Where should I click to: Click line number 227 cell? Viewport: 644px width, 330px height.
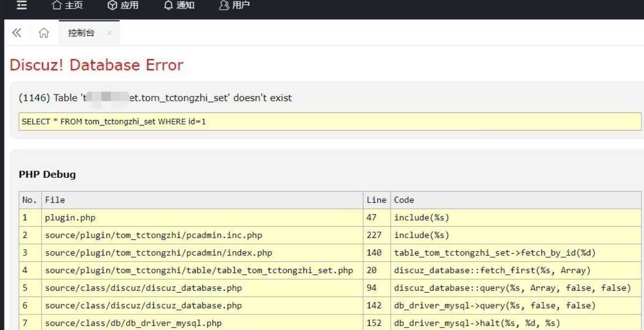click(377, 235)
